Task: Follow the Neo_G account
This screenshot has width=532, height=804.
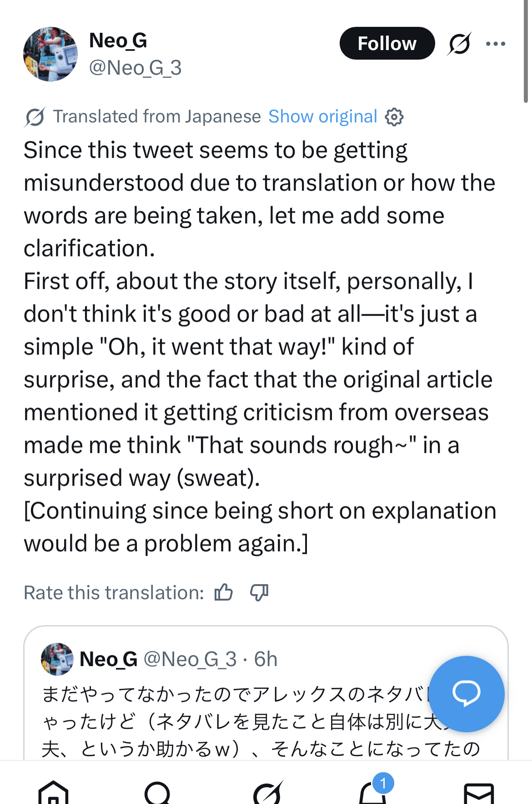Action: [x=387, y=43]
